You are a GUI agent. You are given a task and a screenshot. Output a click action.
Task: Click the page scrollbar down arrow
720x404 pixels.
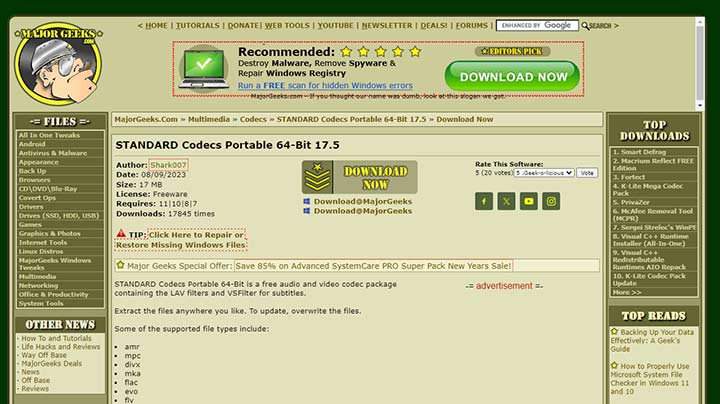pos(700,105)
